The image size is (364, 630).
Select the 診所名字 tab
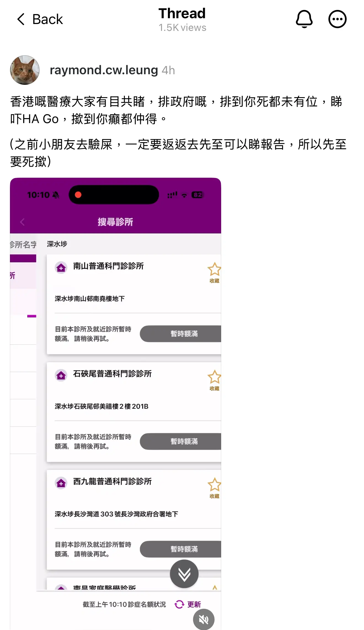pos(23,244)
